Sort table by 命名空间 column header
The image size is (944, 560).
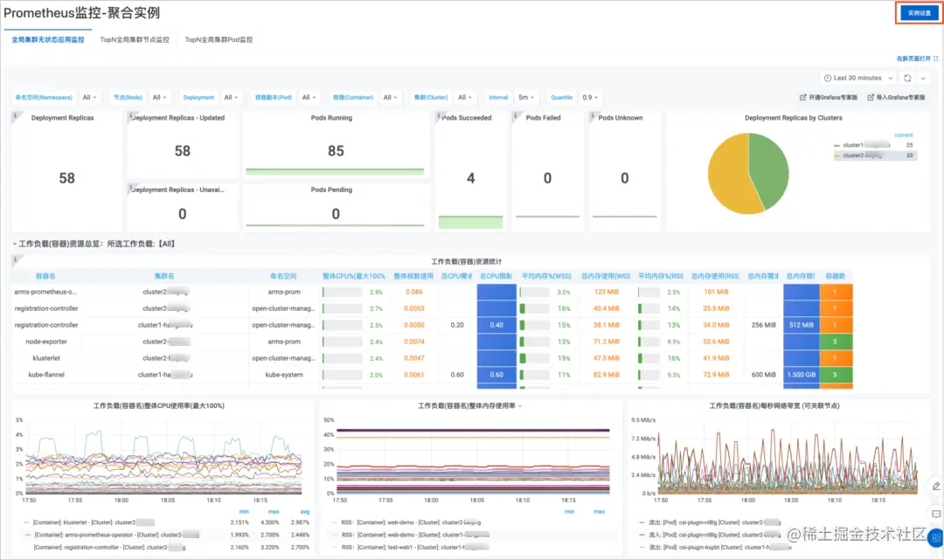[283, 276]
